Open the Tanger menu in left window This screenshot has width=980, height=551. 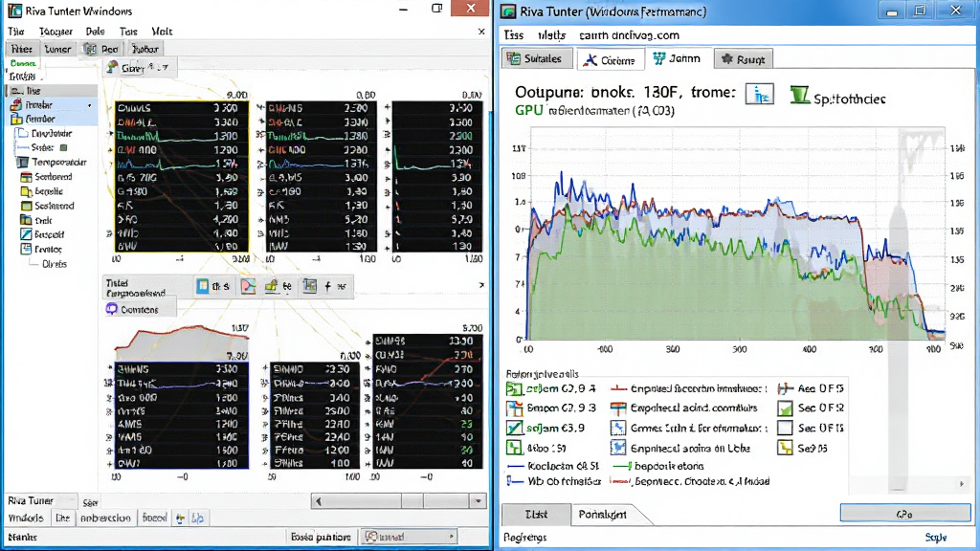point(56,32)
